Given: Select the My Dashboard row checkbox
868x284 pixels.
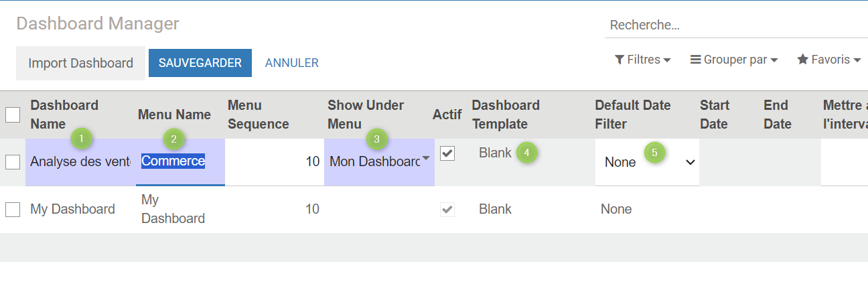Looking at the screenshot, I should pyautogui.click(x=13, y=210).
